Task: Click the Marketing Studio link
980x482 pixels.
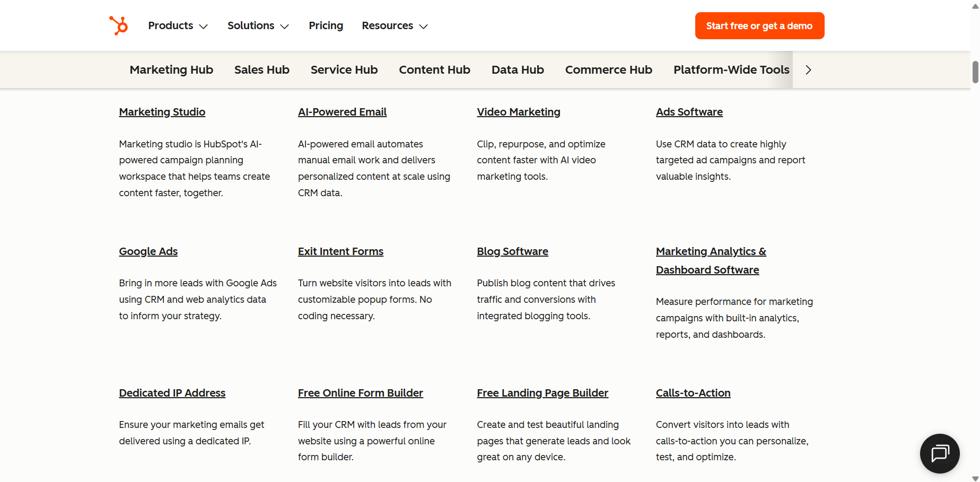Action: 162,112
